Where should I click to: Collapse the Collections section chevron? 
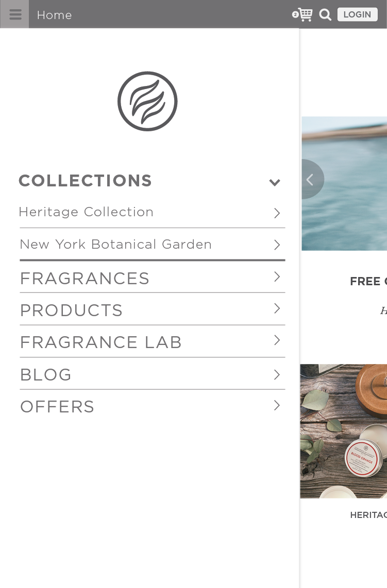click(275, 182)
